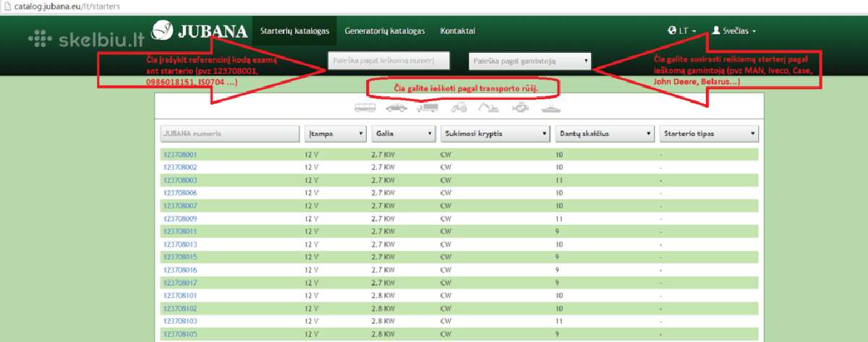868x342 pixels.
Task: Open starter 123708001
Action: (x=180, y=154)
